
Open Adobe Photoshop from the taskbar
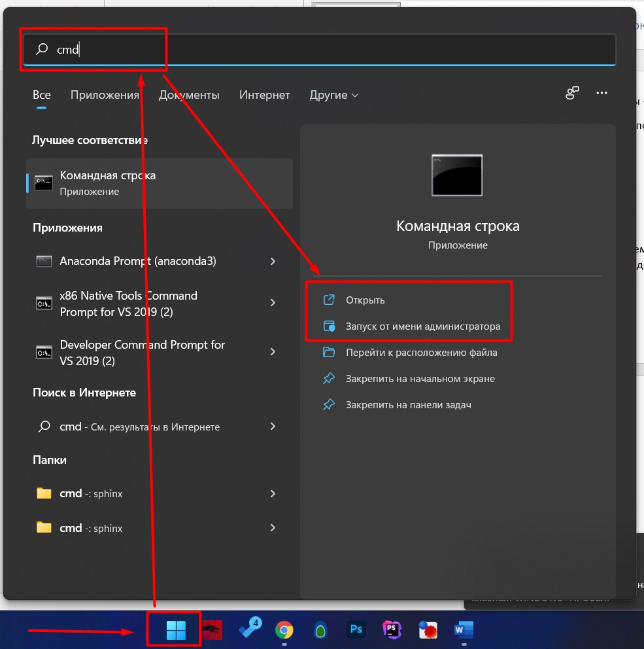pos(356,629)
